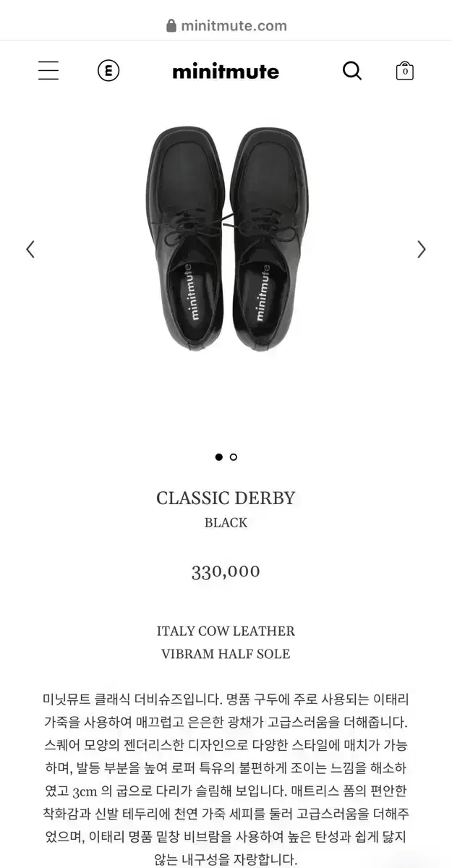
Task: Show next product image with right arrow
Action: click(422, 250)
